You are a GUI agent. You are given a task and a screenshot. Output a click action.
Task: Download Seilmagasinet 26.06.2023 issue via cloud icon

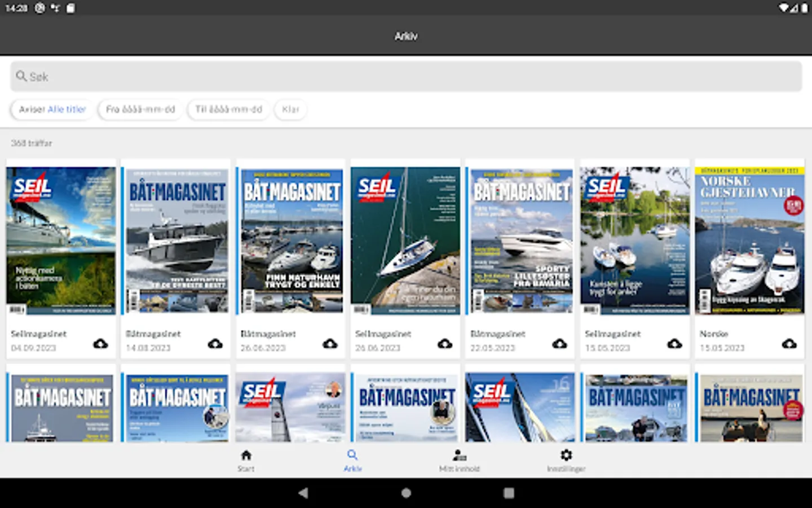point(445,343)
